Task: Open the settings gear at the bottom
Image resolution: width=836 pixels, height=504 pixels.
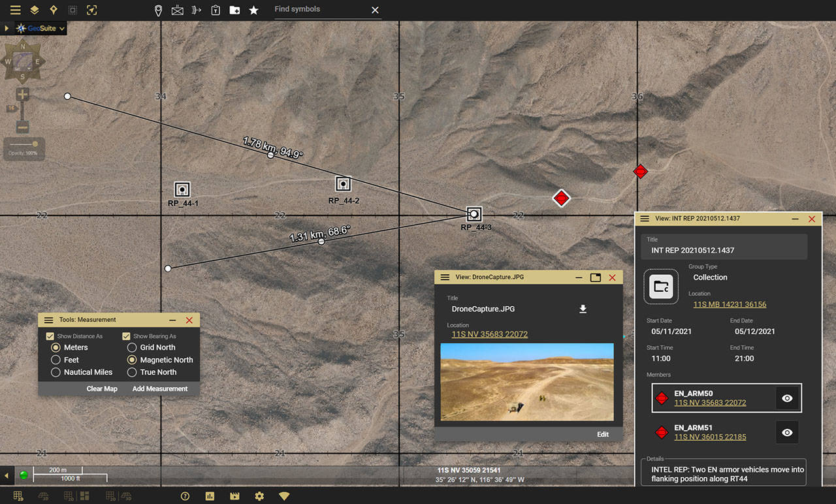Action: click(259, 496)
